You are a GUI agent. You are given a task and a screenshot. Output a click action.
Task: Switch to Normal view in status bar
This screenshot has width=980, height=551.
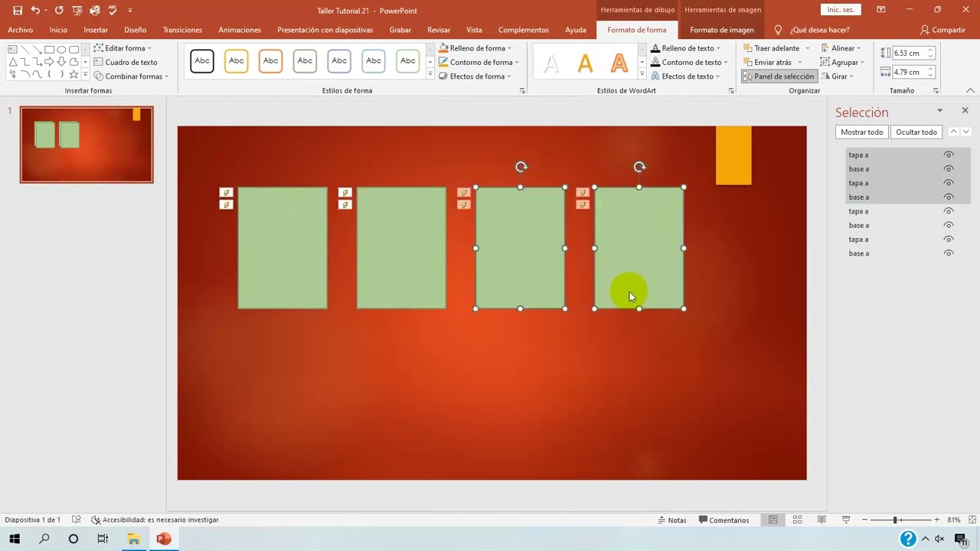pyautogui.click(x=773, y=520)
